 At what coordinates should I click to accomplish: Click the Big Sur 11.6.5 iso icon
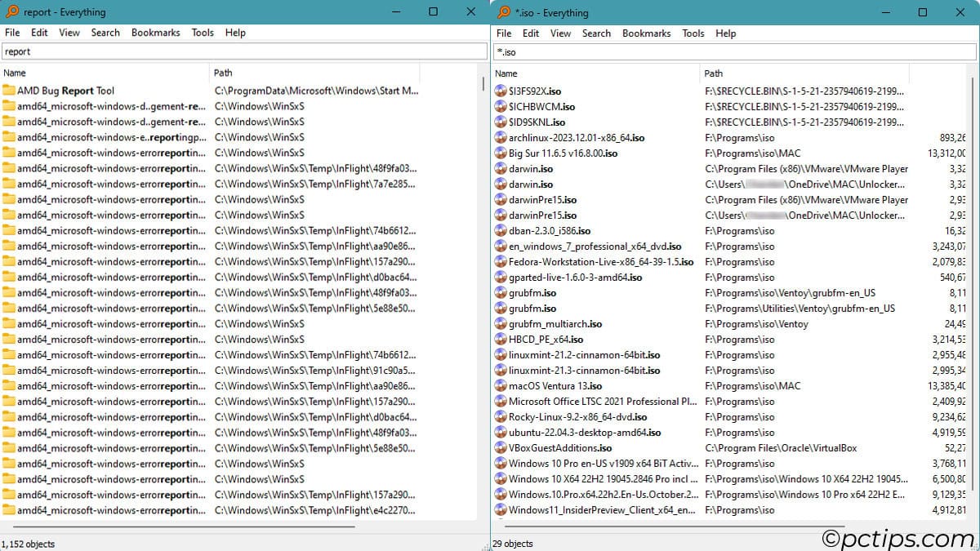[500, 153]
